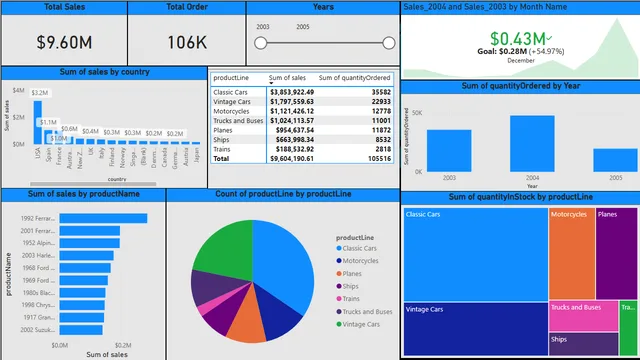The width and height of the screenshot is (640, 360).
Task: Select the Planes row in the table
Action: 302,130
